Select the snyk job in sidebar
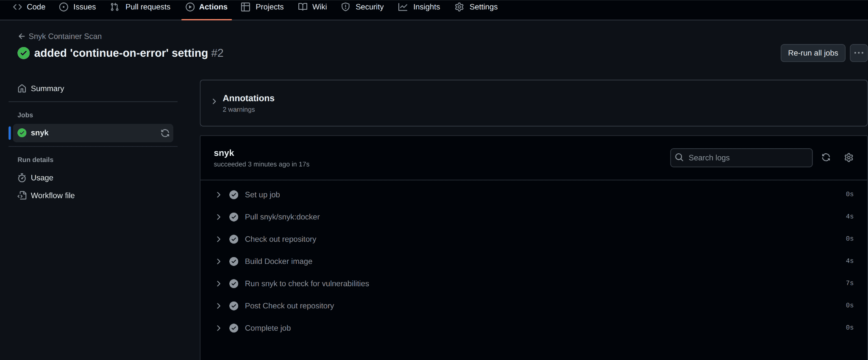Viewport: 868px width, 360px height. (x=93, y=133)
